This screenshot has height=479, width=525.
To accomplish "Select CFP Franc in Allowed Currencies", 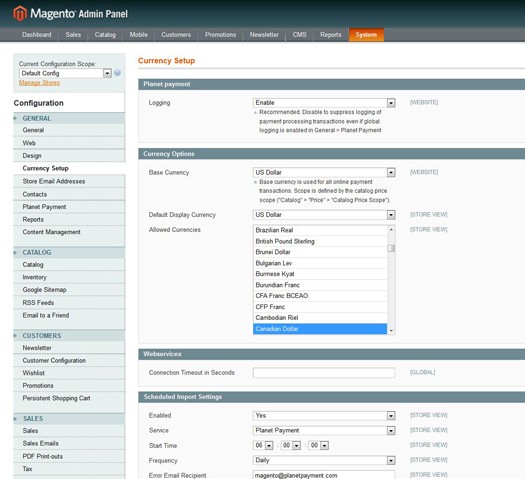I will pyautogui.click(x=320, y=307).
